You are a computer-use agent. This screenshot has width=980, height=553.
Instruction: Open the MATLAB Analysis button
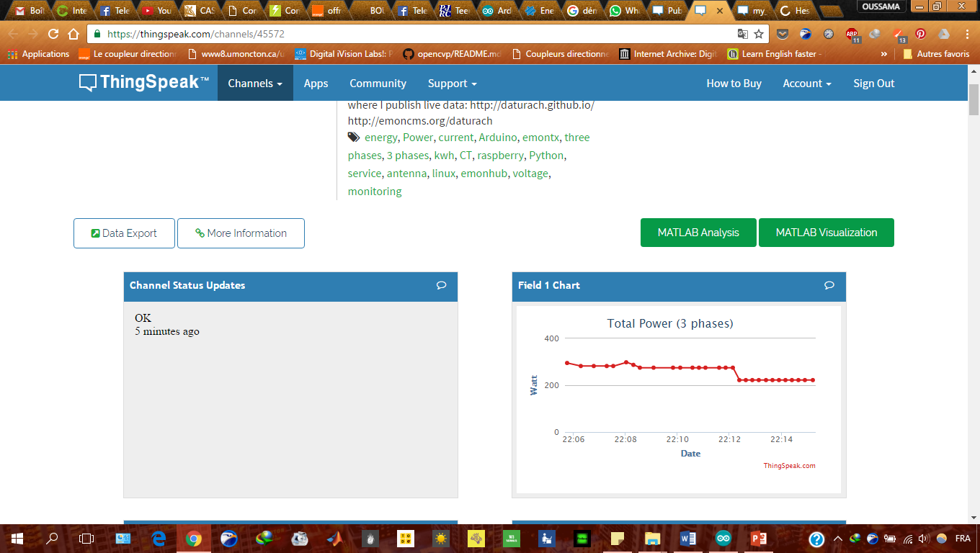pos(698,233)
